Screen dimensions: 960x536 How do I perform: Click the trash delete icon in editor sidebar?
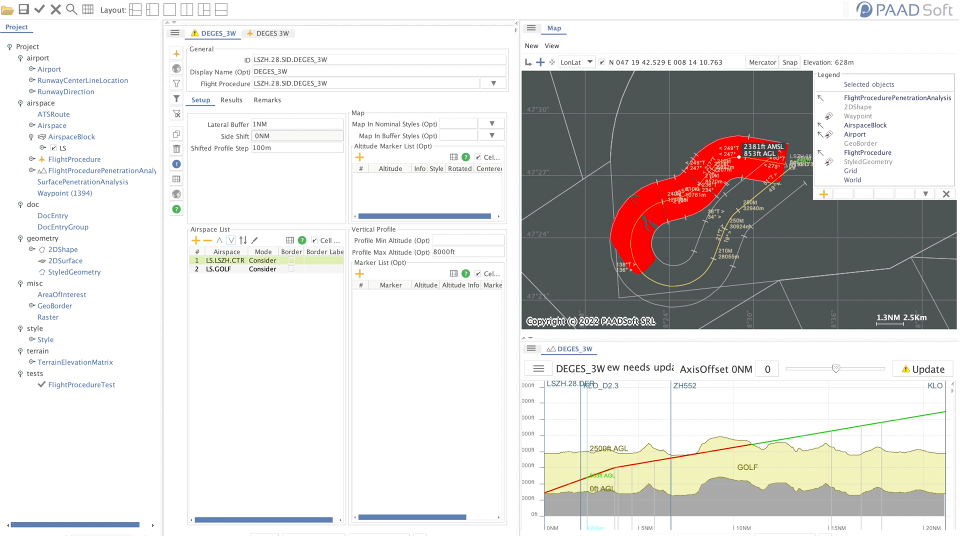click(176, 149)
